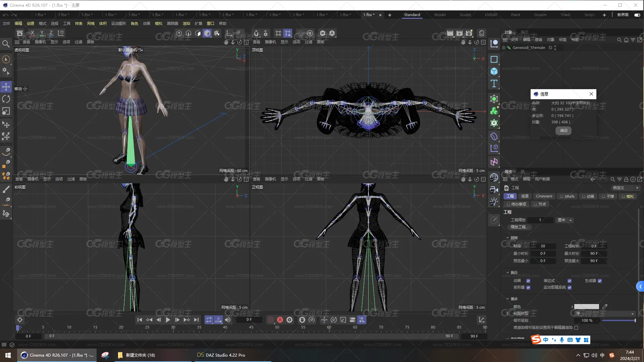The width and height of the screenshot is (644, 362).
Task: Activate the highlighted polygon mode icon
Action: (207, 33)
